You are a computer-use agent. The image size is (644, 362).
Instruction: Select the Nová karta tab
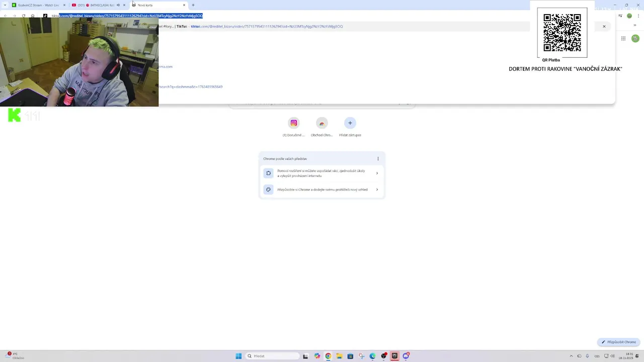coord(158,5)
